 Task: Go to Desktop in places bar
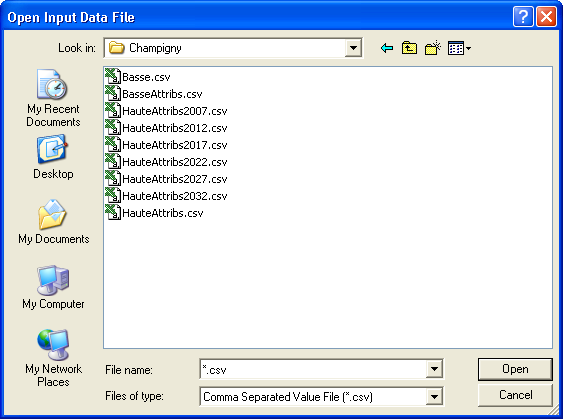53,157
